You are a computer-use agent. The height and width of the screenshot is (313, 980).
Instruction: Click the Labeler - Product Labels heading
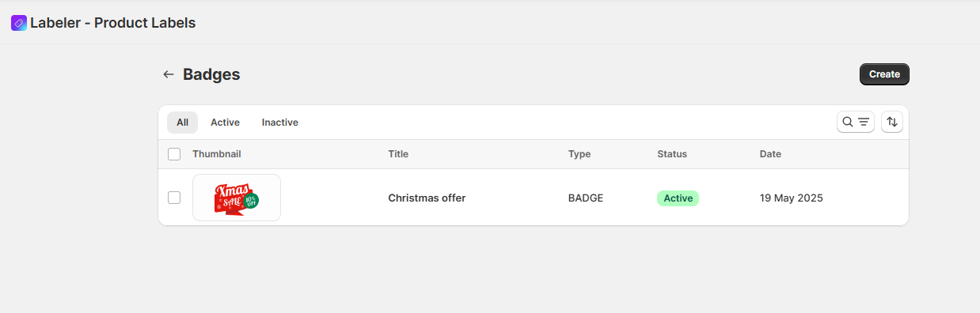[x=113, y=23]
